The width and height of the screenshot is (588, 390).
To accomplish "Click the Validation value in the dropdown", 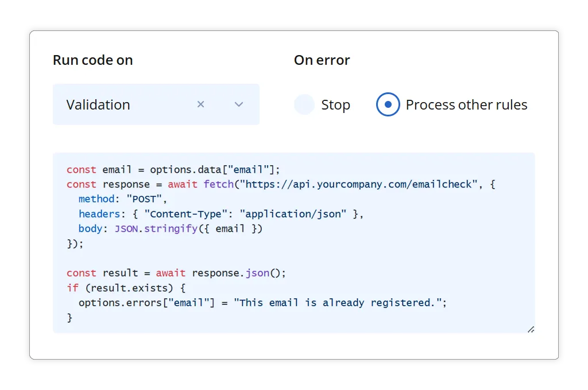I will (98, 104).
